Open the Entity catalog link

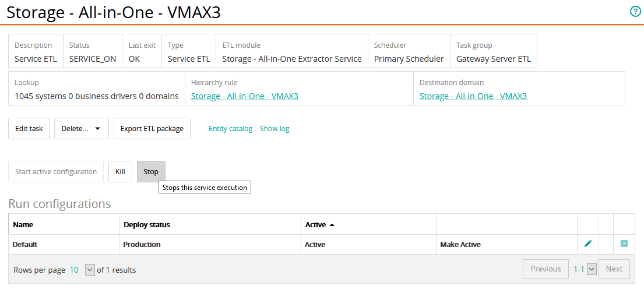coord(230,129)
